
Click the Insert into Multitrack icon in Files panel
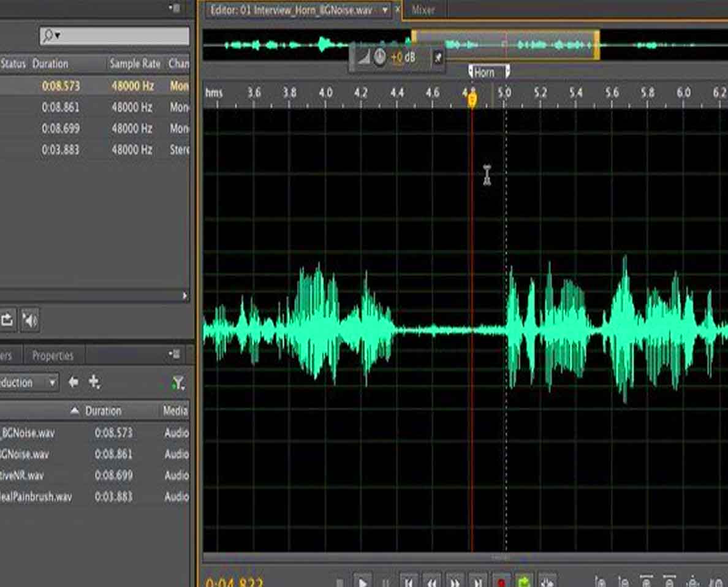pyautogui.click(x=7, y=320)
